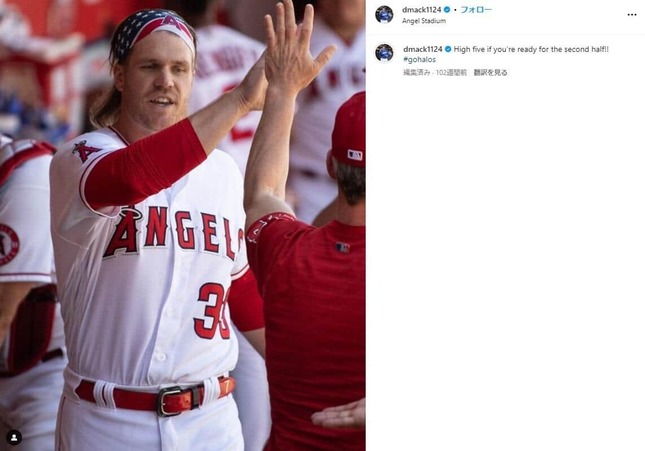Open the three-dot more options menu
645x451 pixels.
coord(632,15)
